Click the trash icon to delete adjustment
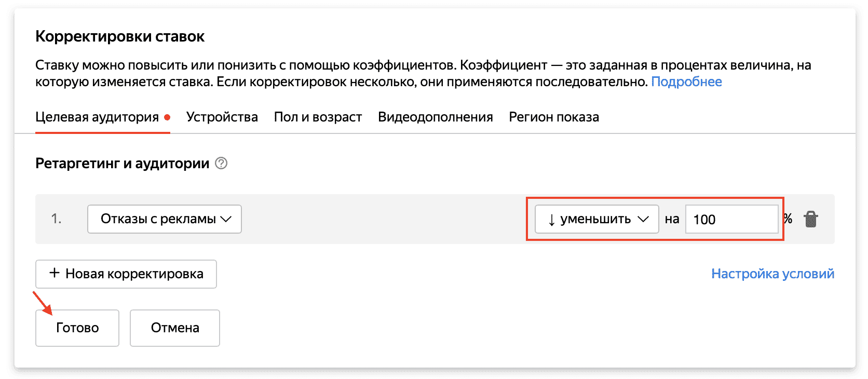Viewport: 868px width, 379px height. tap(810, 219)
